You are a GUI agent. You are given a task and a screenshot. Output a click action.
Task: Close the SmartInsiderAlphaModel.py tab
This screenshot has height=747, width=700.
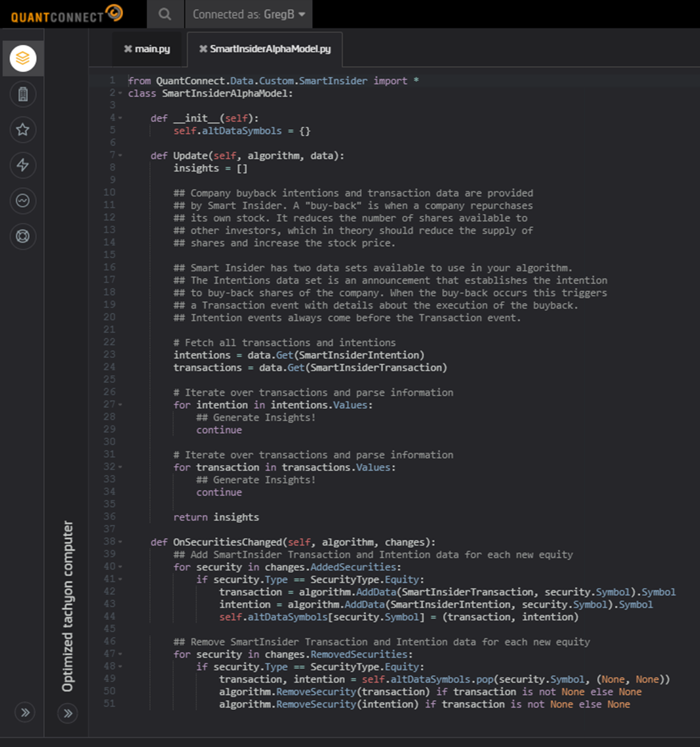[203, 49]
